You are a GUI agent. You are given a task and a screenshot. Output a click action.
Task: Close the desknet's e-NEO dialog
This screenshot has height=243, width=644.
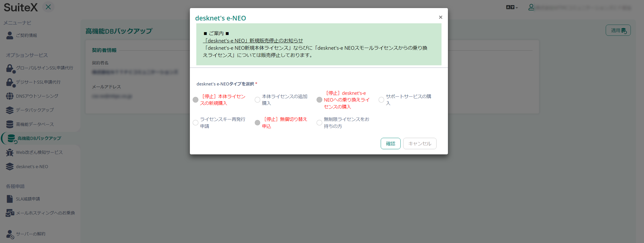[441, 17]
